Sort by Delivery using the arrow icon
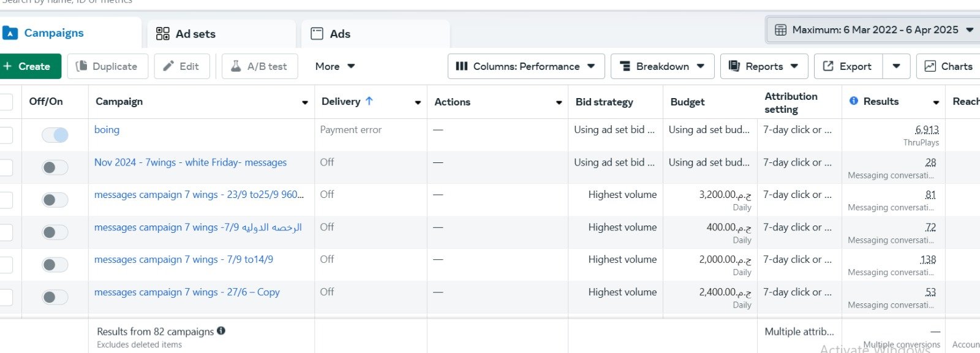This screenshot has width=980, height=353. pos(369,101)
